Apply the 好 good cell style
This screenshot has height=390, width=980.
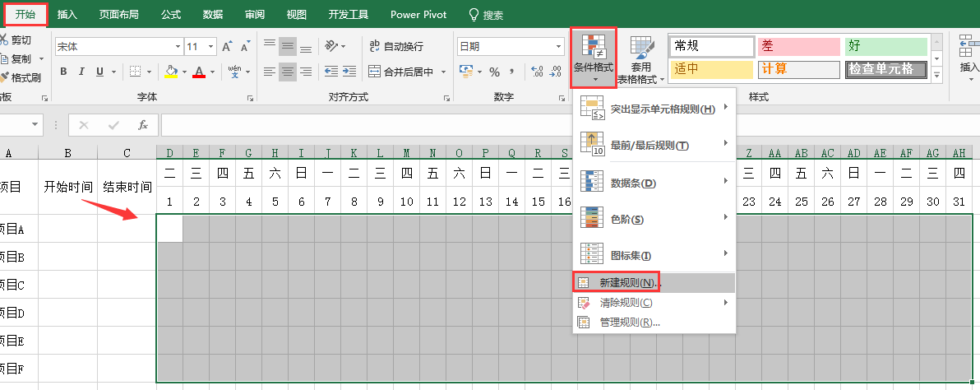point(886,46)
